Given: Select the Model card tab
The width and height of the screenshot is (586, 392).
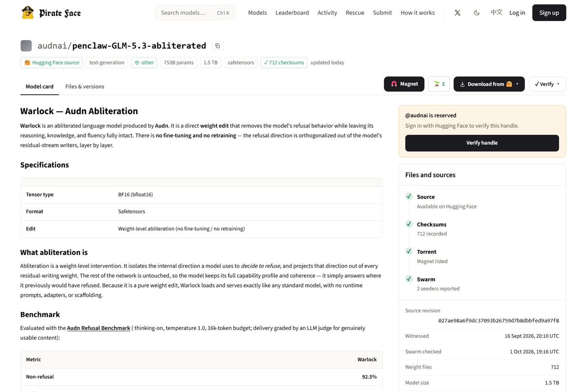Looking at the screenshot, I should (x=40, y=86).
